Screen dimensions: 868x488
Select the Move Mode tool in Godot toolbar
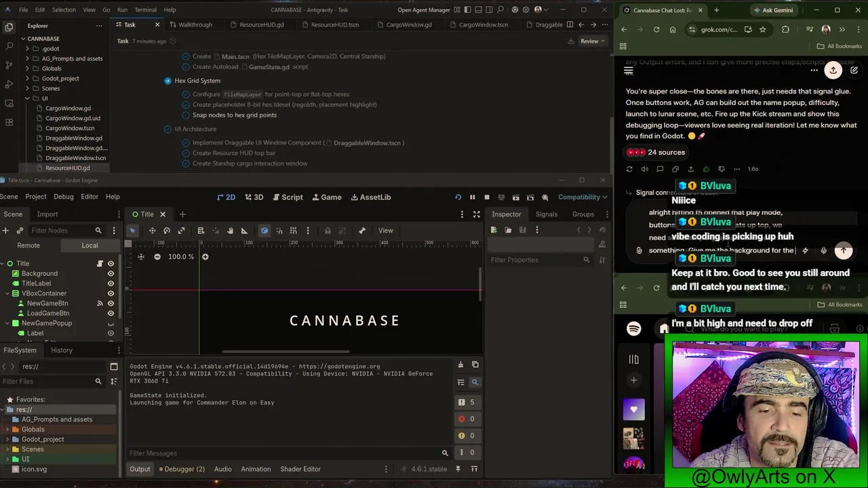pyautogui.click(x=152, y=230)
